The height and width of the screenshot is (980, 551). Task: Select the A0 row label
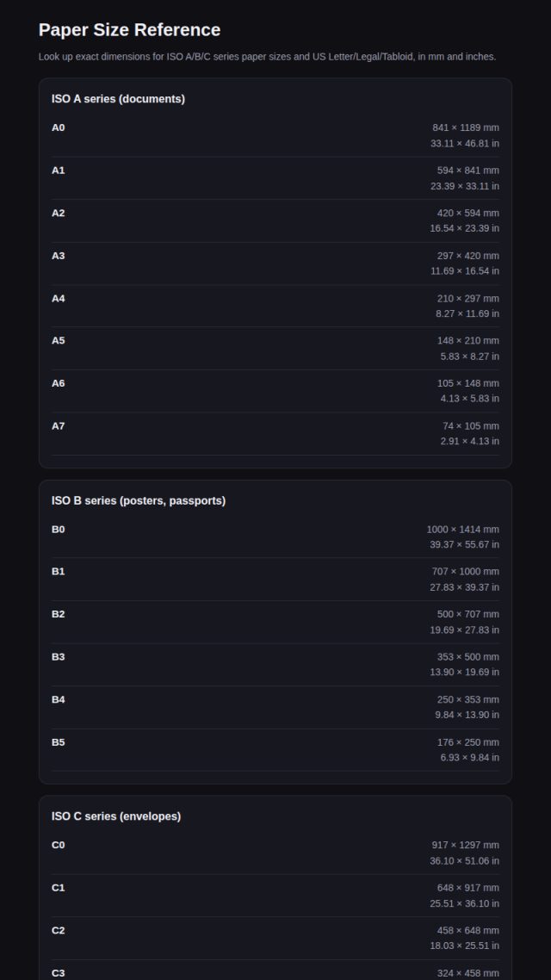(x=58, y=127)
